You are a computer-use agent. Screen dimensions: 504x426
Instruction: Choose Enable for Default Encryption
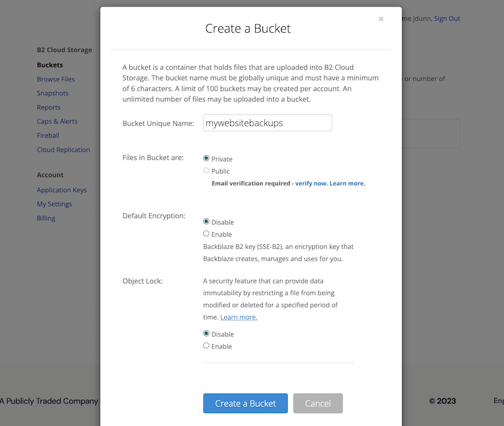(206, 234)
